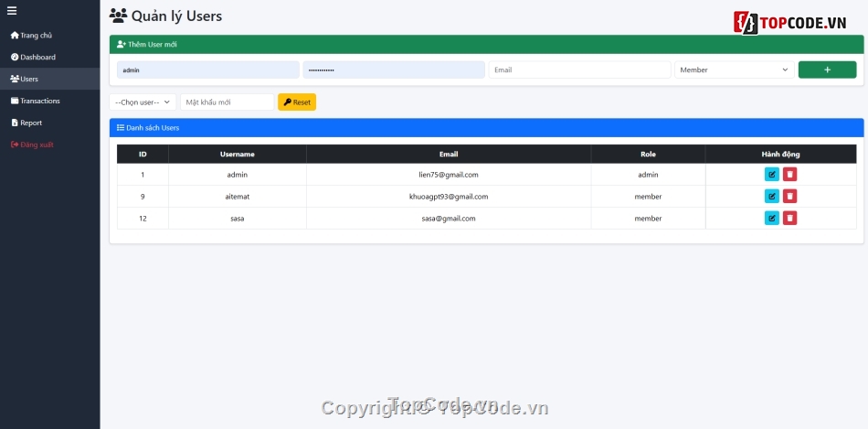Viewport: 868px width, 429px height.
Task: Click the logout arrow icon
Action: click(15, 145)
